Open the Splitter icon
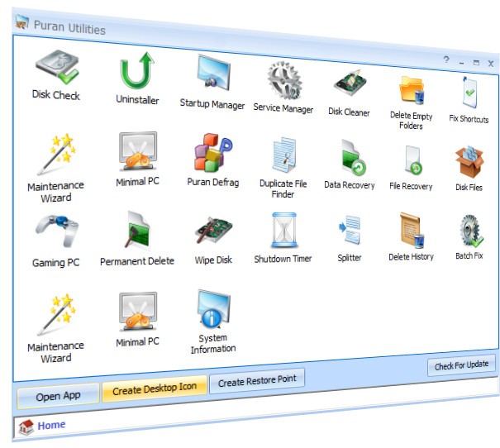Image resolution: width=500 pixels, height=448 pixels. tap(350, 230)
